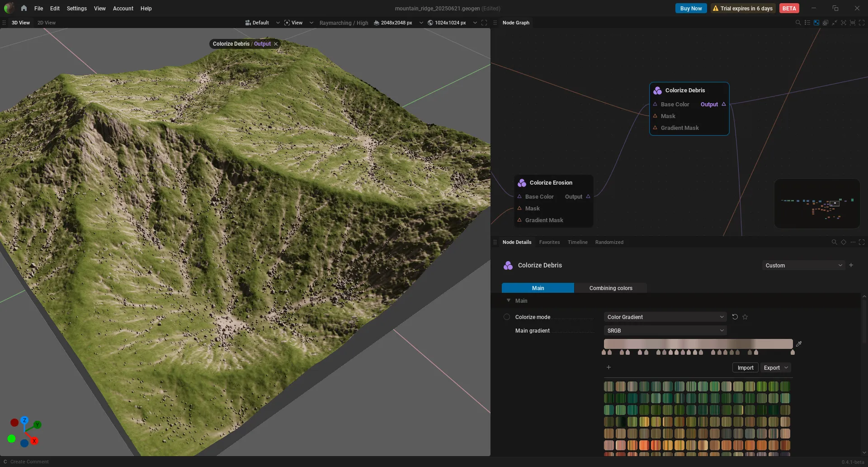Toggle the Colorize mode circle indicator
Image resolution: width=868 pixels, height=467 pixels.
(507, 317)
